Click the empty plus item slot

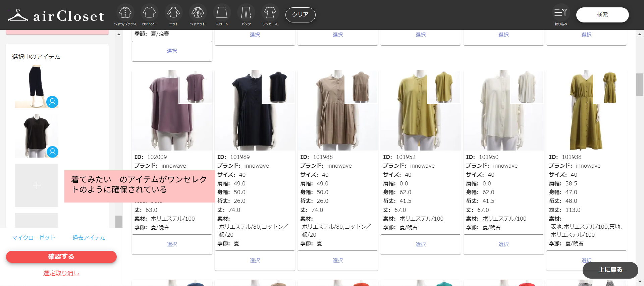coord(37,185)
